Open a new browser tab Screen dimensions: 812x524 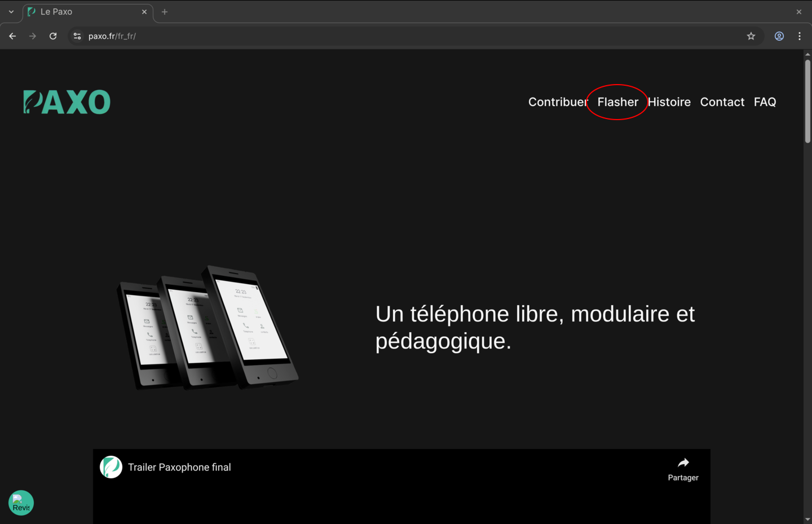tap(164, 11)
